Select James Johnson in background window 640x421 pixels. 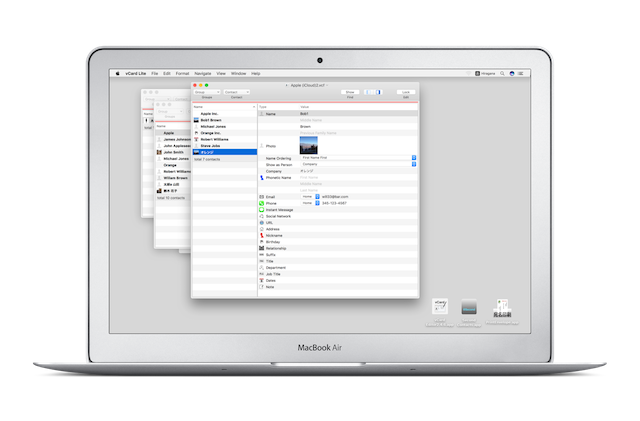click(x=173, y=140)
